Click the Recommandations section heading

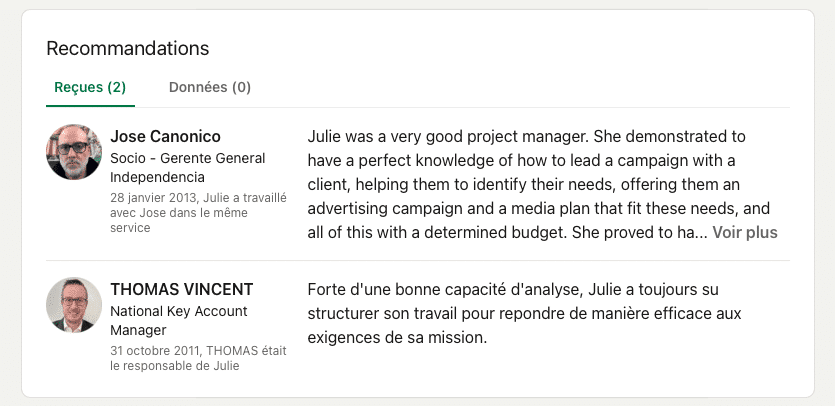point(128,48)
